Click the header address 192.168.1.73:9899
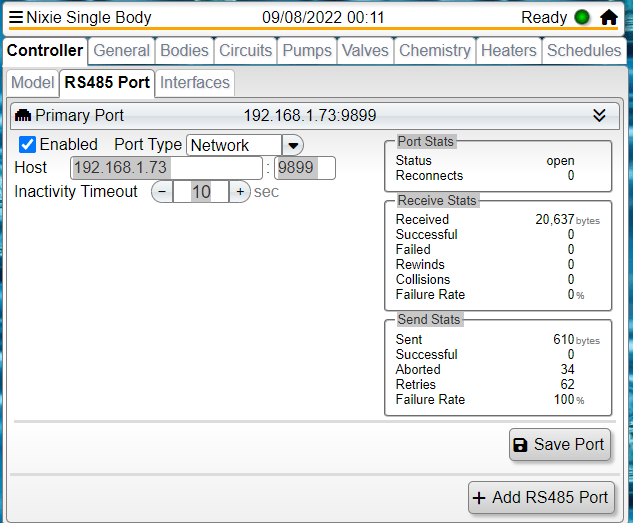Screen dimensions: 633x523 pyautogui.click(x=310, y=115)
